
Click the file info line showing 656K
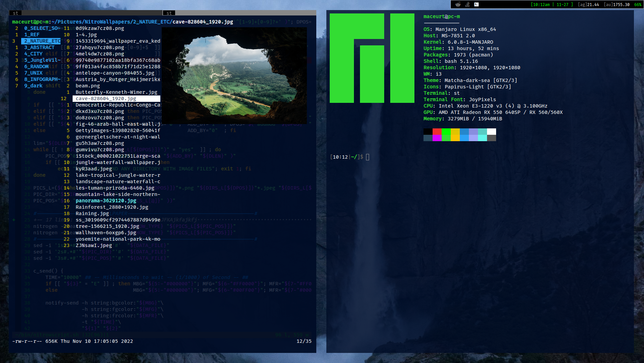(73, 341)
